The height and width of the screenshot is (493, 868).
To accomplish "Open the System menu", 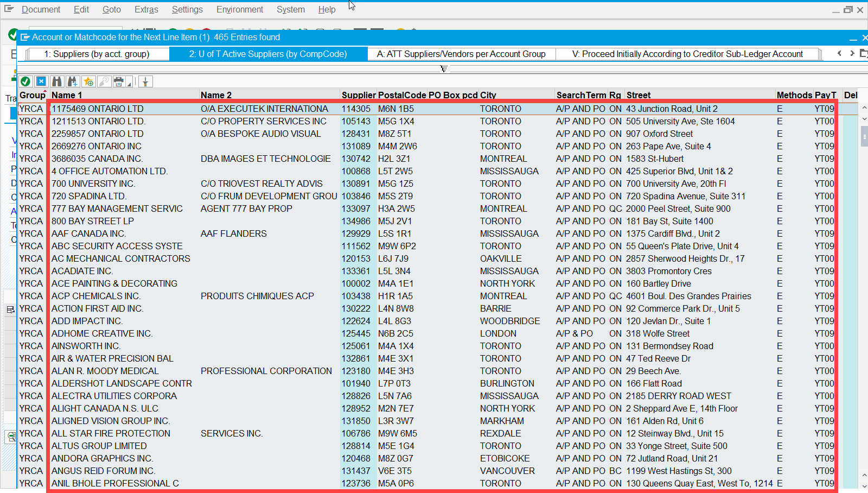I will click(291, 9).
